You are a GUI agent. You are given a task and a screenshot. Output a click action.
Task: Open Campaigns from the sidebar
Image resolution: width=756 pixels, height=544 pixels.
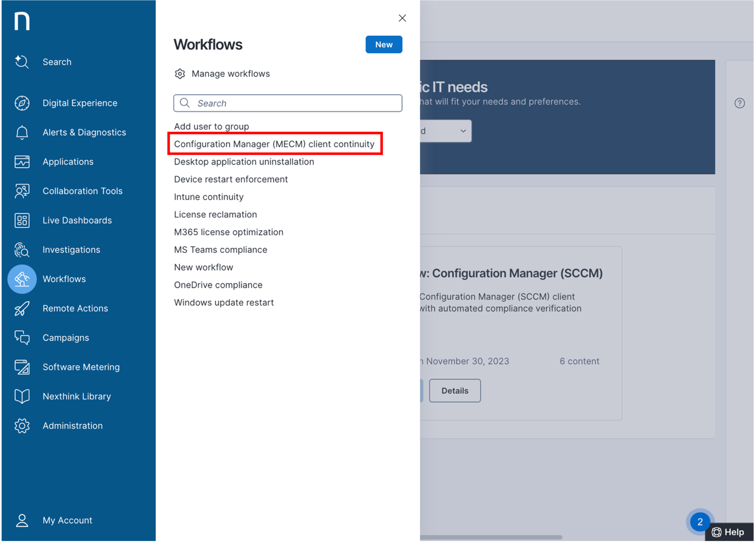coord(66,337)
